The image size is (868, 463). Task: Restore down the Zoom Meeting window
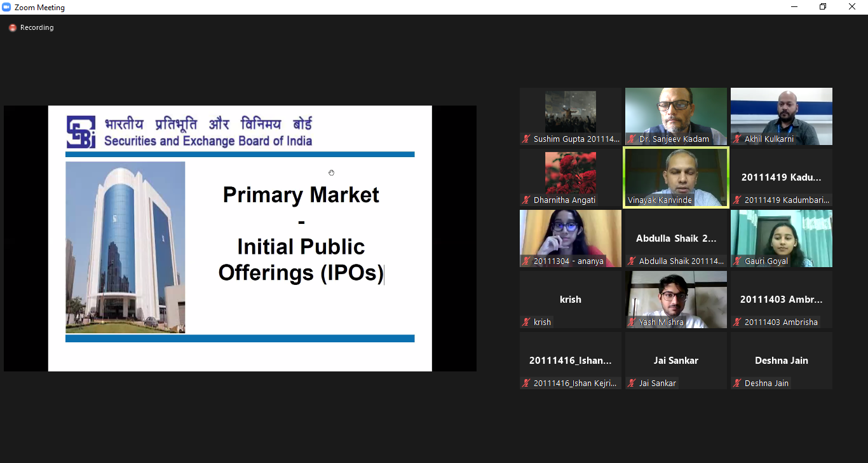823,7
